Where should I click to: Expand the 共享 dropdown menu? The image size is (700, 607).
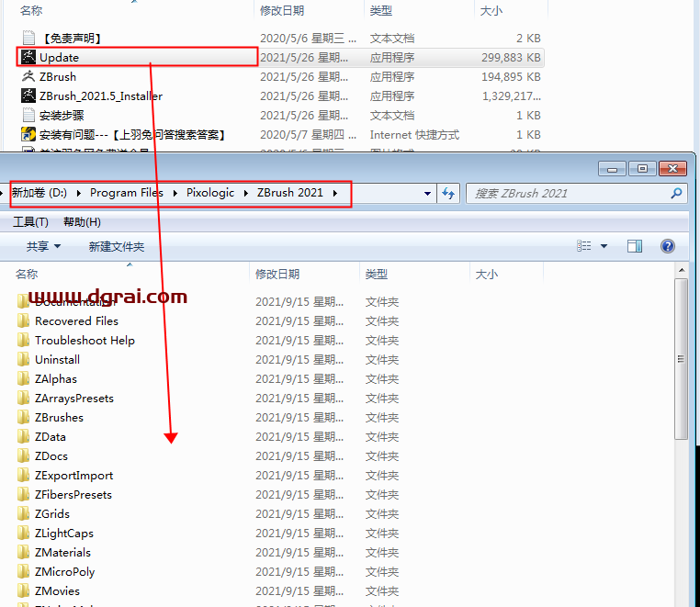(x=43, y=246)
